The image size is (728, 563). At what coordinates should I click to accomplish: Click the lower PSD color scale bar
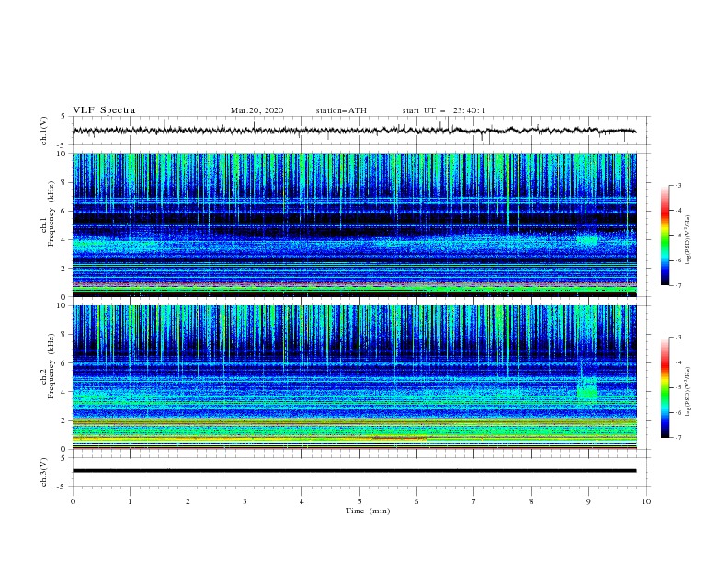tap(665, 387)
